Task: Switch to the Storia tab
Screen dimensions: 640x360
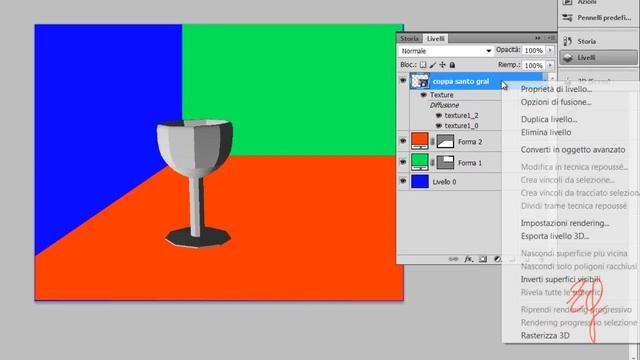Action: click(x=409, y=38)
